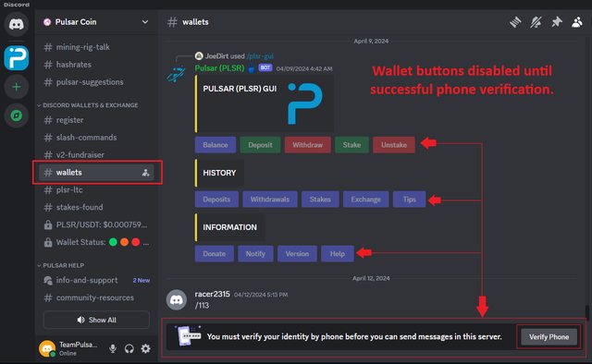Click the green Stake button
The width and height of the screenshot is (592, 364).
[351, 145]
